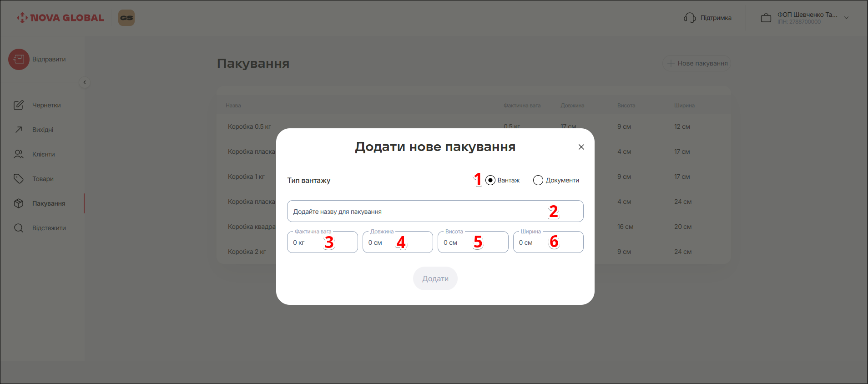Click the red Відправити send icon

19,60
